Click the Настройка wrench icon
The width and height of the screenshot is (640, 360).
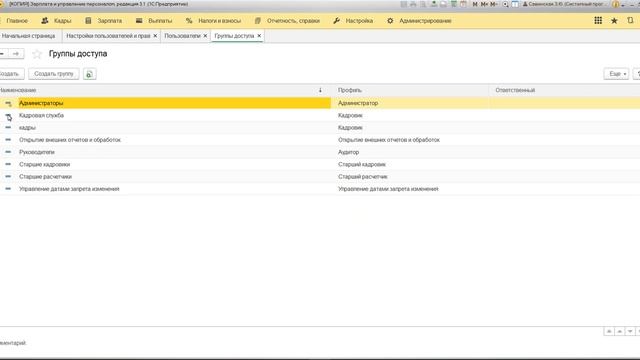coord(336,20)
